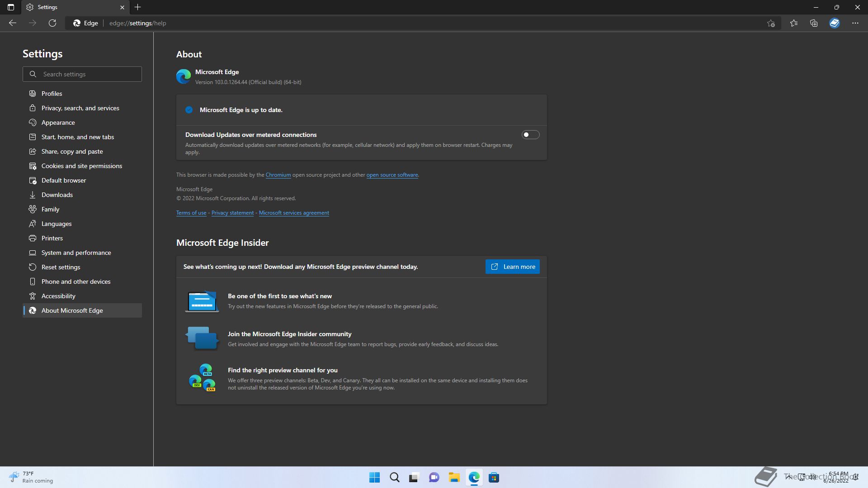Go to Languages settings

tap(82, 224)
